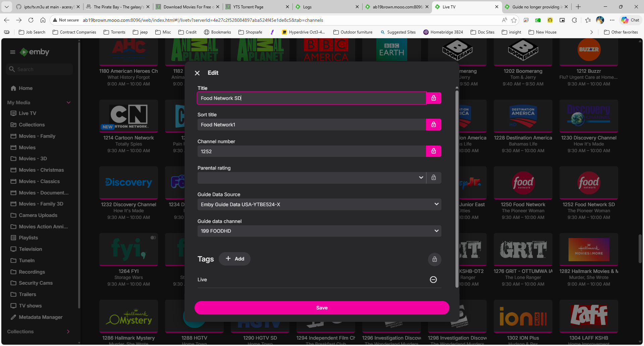Go back in the browser
The width and height of the screenshot is (644, 346).
coord(7,20)
